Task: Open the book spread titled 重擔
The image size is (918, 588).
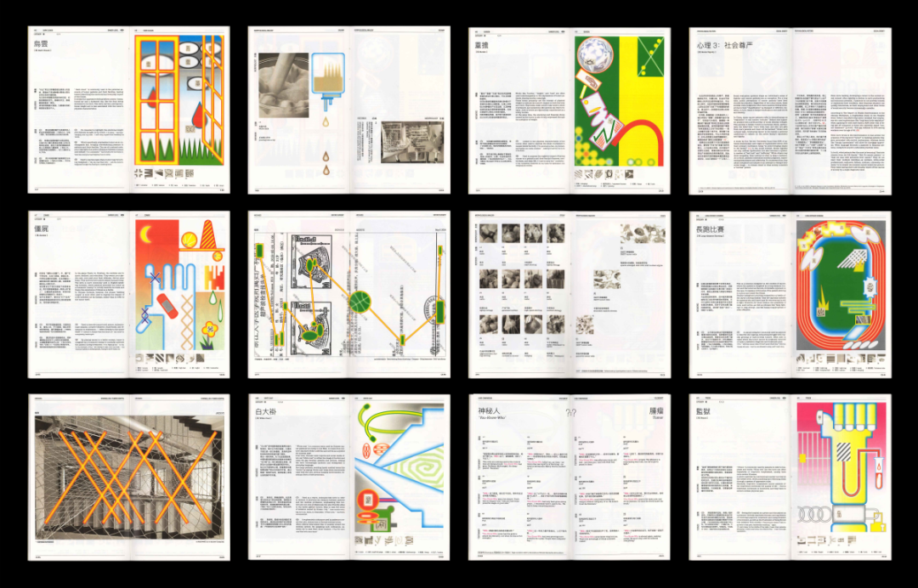Action: (569, 110)
